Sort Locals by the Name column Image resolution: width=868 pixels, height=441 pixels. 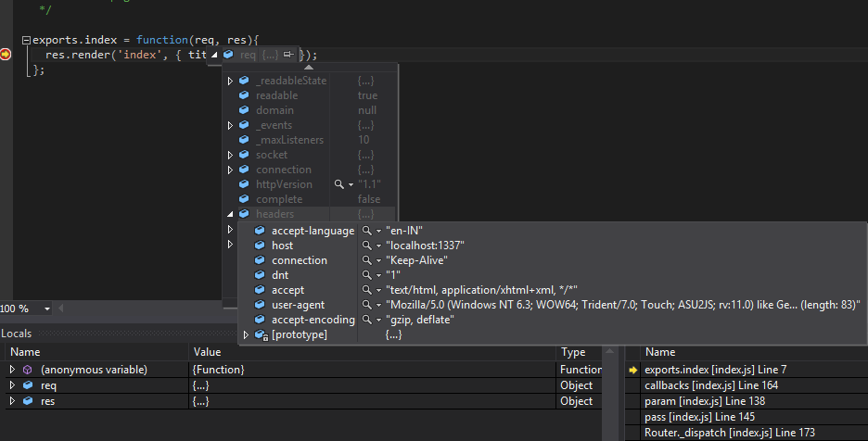click(96, 352)
